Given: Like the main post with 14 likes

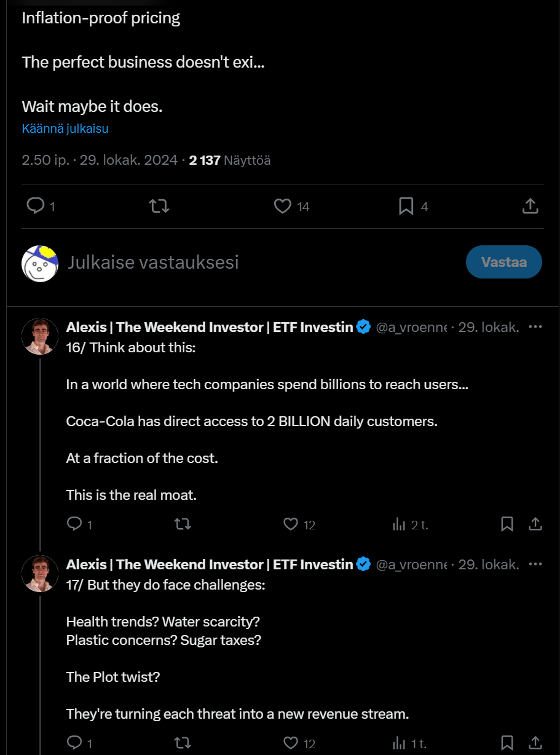Looking at the screenshot, I should [x=283, y=206].
